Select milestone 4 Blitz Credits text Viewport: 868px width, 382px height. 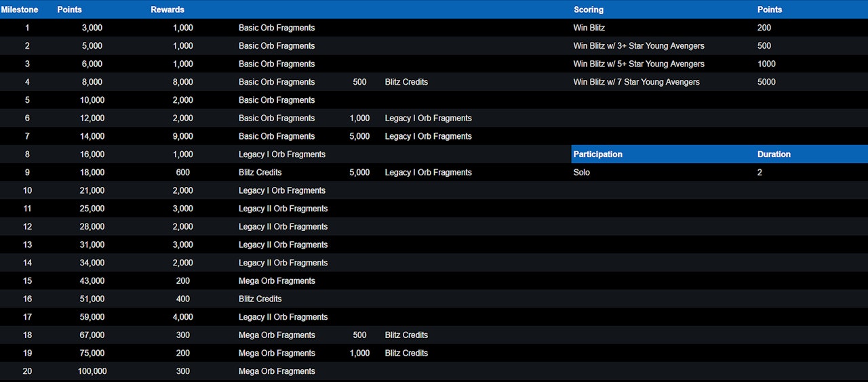[x=406, y=82]
